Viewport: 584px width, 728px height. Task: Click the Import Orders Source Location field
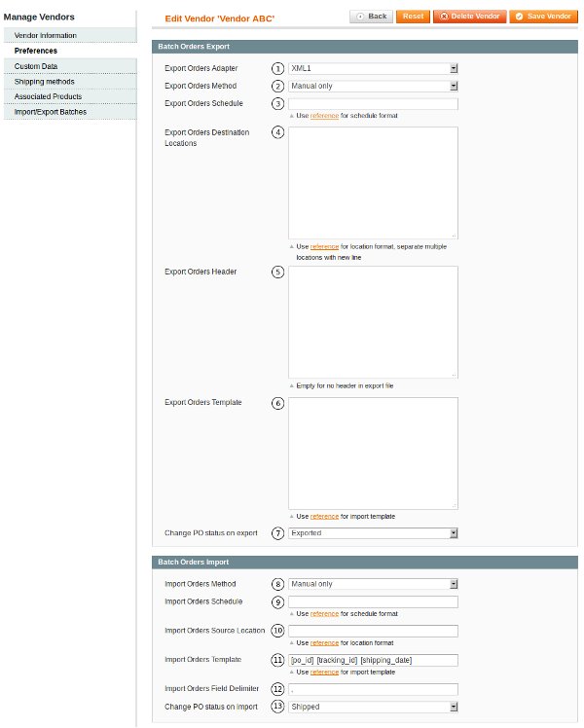coord(373,631)
